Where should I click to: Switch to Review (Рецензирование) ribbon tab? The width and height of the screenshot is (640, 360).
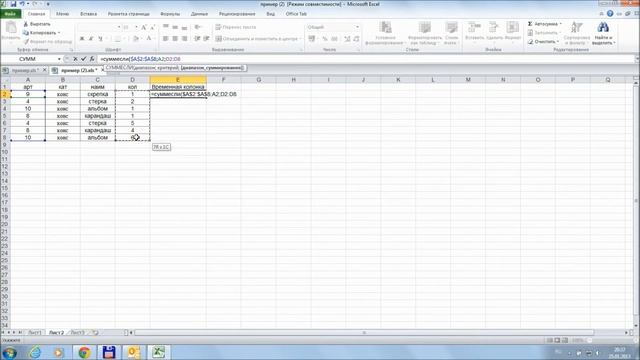[237, 14]
